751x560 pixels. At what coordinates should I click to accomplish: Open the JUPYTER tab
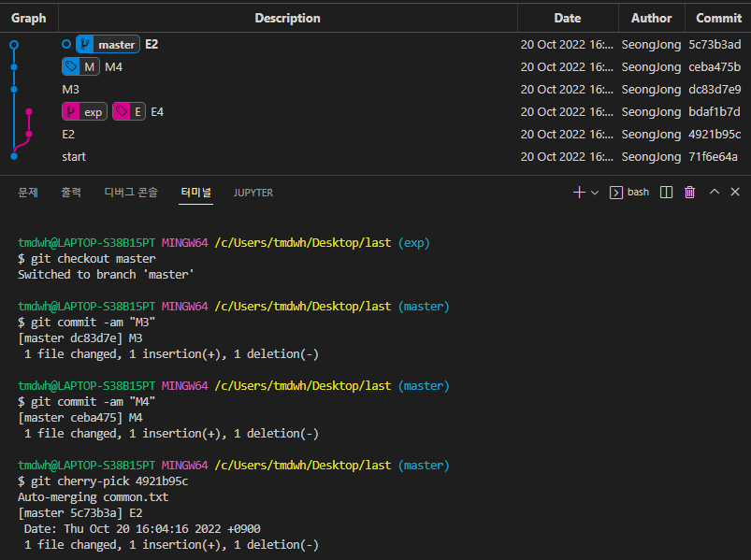coord(253,193)
